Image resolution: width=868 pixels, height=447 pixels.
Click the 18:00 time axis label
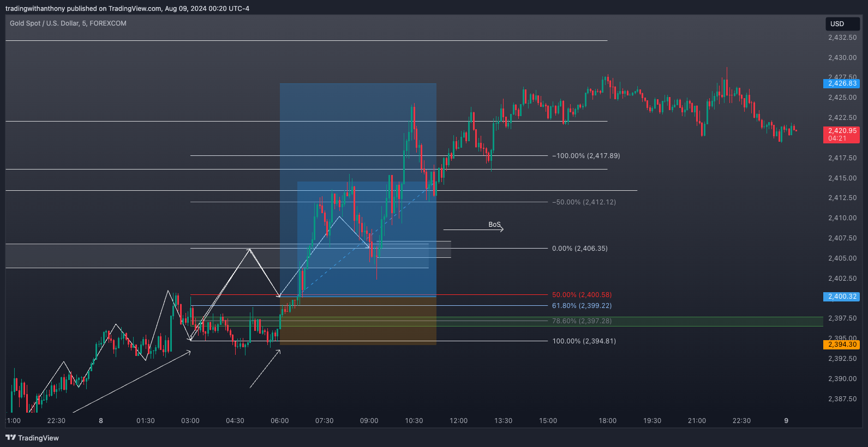click(x=608, y=421)
